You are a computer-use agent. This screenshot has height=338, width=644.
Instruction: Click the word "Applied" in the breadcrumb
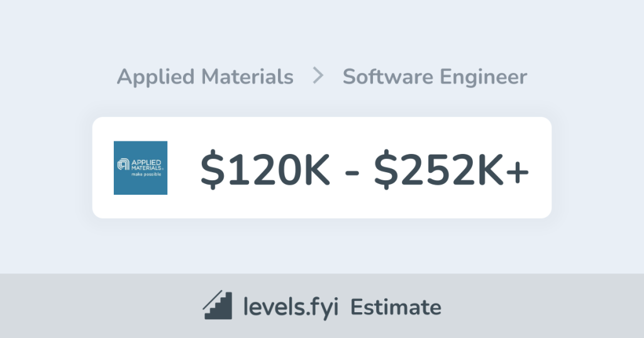156,77
